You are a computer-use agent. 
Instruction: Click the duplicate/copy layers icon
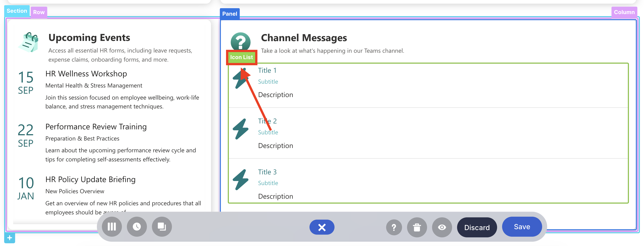pos(162,226)
